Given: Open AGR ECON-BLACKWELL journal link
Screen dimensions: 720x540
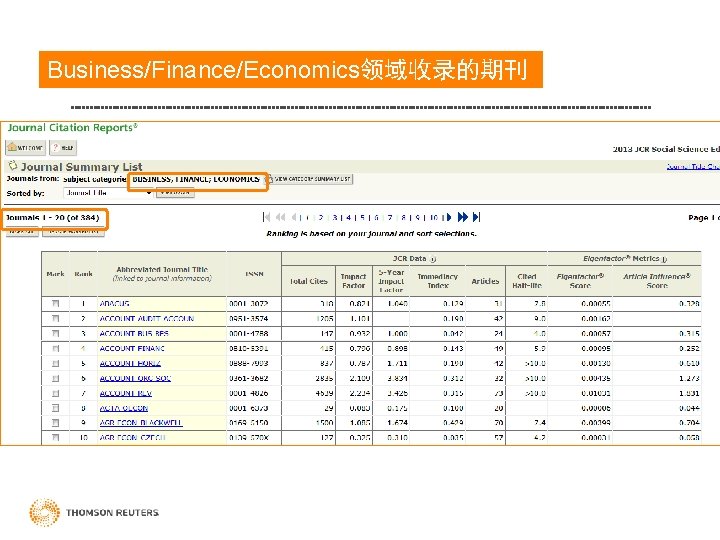Looking at the screenshot, I should tap(141, 422).
